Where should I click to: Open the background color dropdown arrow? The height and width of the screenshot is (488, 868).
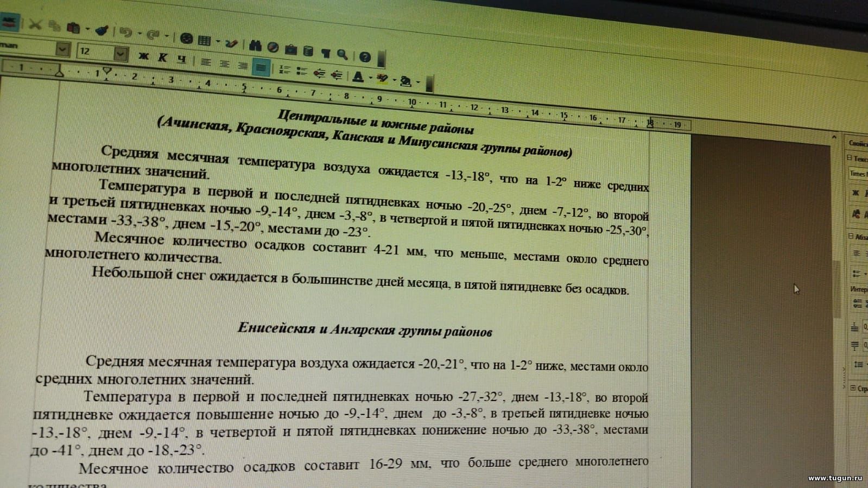tap(418, 83)
